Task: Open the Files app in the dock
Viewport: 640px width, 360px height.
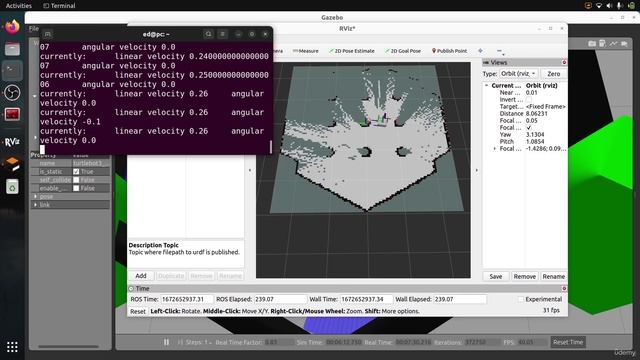Action: pyautogui.click(x=12, y=49)
